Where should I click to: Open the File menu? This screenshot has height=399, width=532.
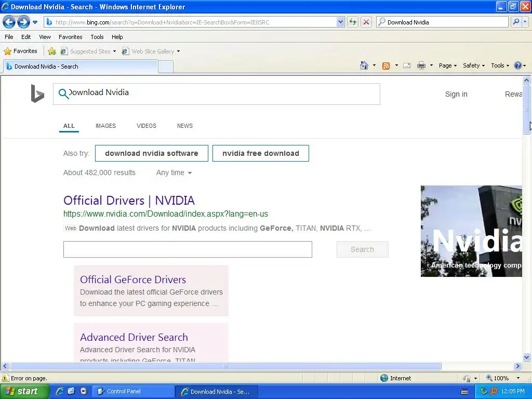point(9,37)
